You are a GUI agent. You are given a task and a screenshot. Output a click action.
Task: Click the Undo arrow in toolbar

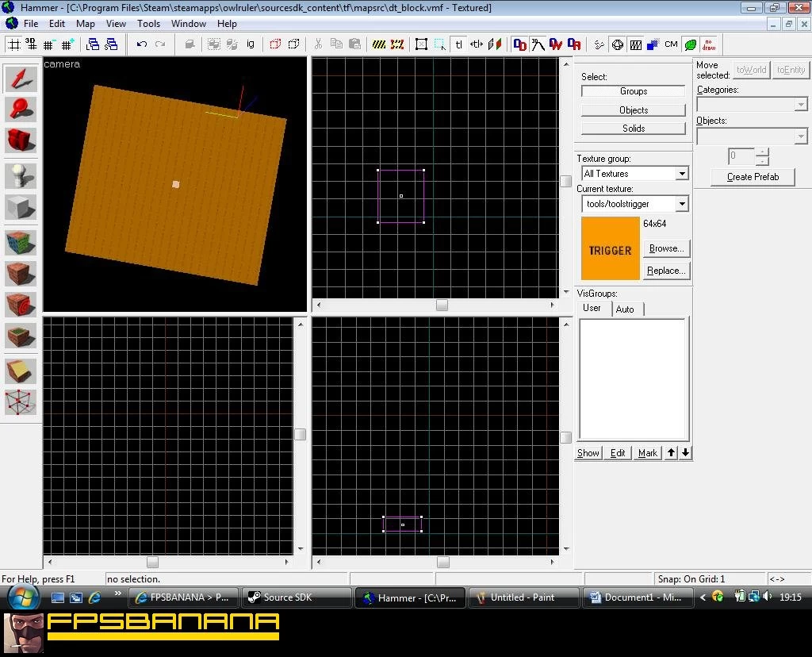pos(141,44)
